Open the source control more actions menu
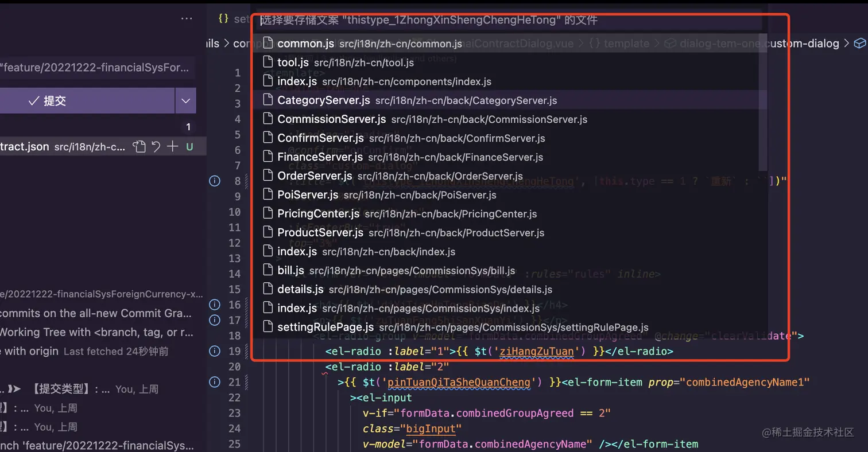Screen dimensions: 868x452 pos(187,19)
